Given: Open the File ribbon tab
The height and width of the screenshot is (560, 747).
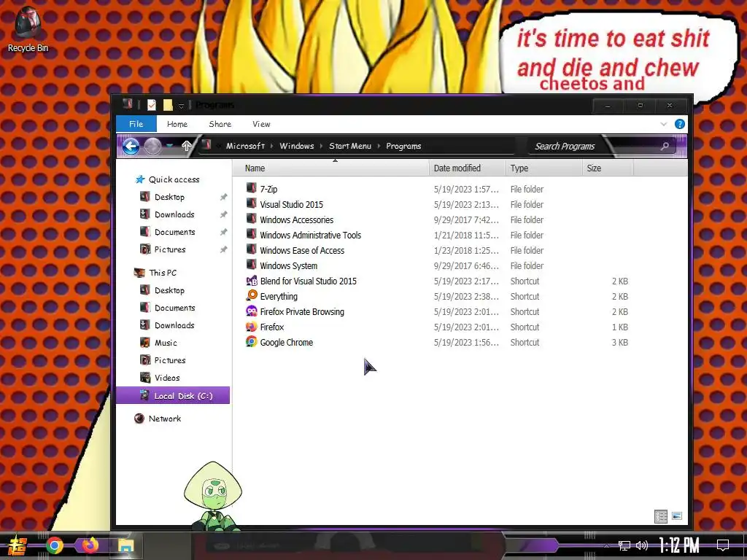Looking at the screenshot, I should click(x=136, y=124).
